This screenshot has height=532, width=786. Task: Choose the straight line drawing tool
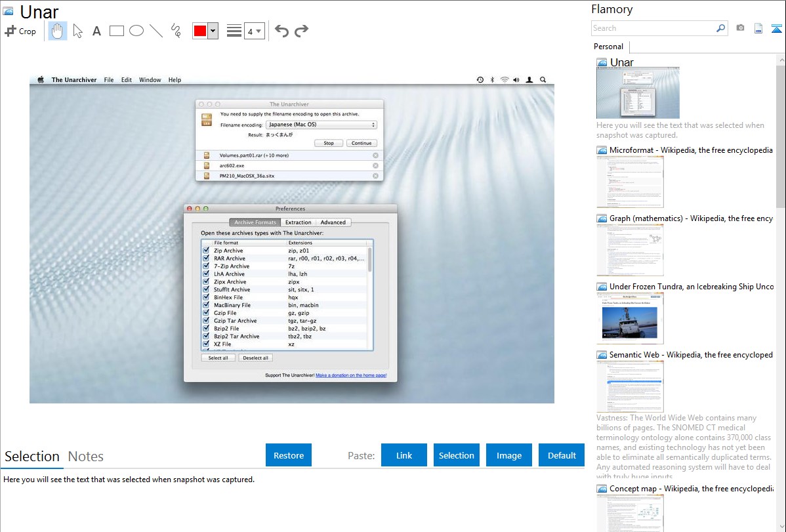click(x=156, y=31)
